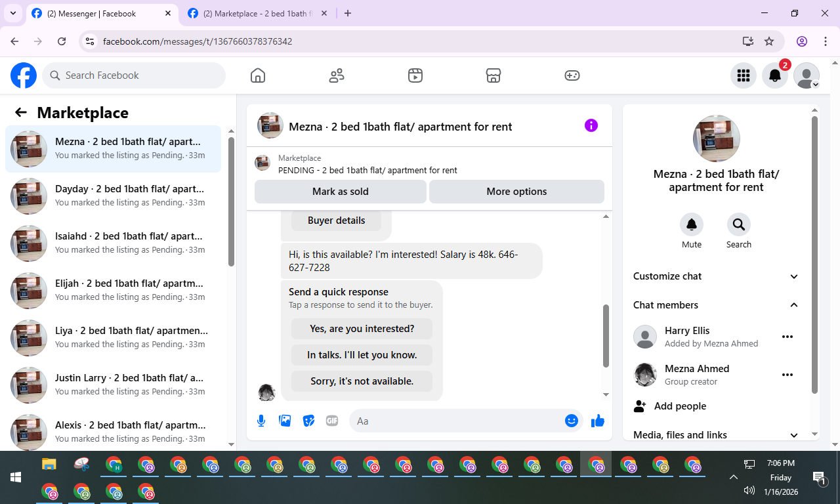This screenshot has height=504, width=840.
Task: Select the Dayday conversation
Action: pyautogui.click(x=113, y=196)
